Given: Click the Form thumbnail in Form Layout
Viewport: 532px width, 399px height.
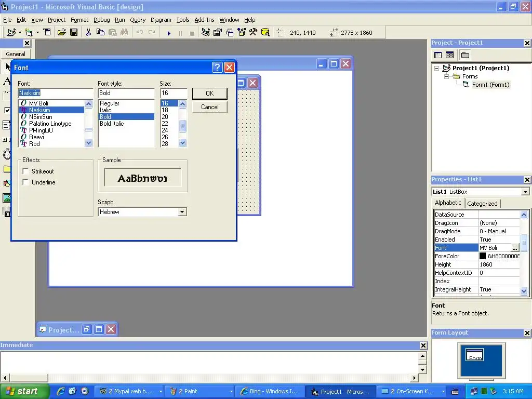Looking at the screenshot, I should [x=475, y=355].
